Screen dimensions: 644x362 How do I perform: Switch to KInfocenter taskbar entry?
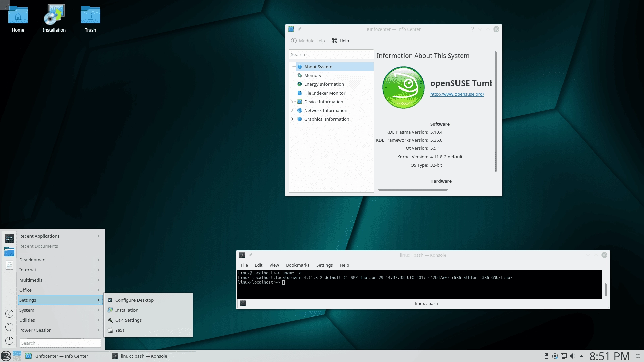pos(66,356)
